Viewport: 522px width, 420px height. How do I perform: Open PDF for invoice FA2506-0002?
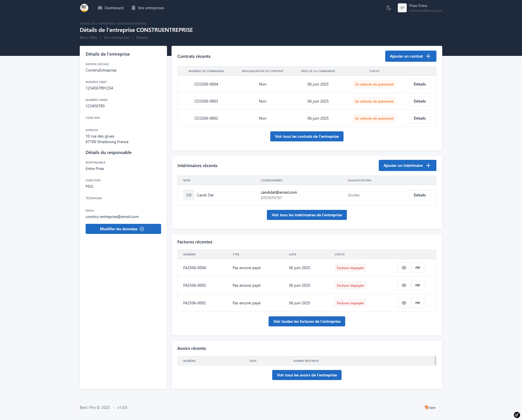point(418,303)
